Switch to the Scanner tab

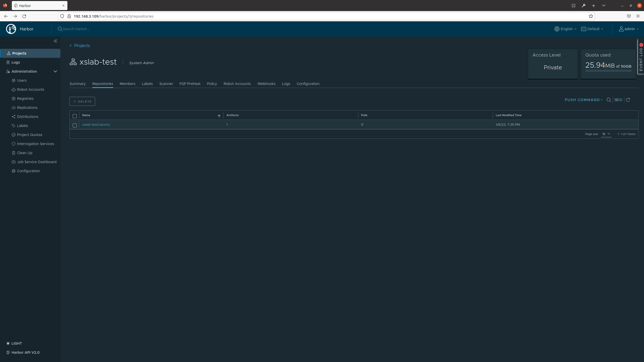click(x=166, y=84)
